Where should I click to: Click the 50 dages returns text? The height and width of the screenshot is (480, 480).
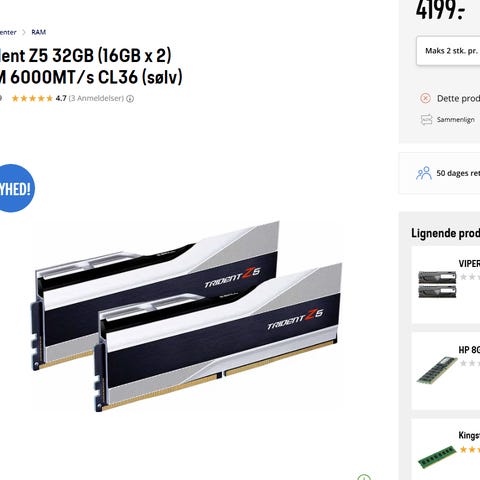pyautogui.click(x=458, y=173)
